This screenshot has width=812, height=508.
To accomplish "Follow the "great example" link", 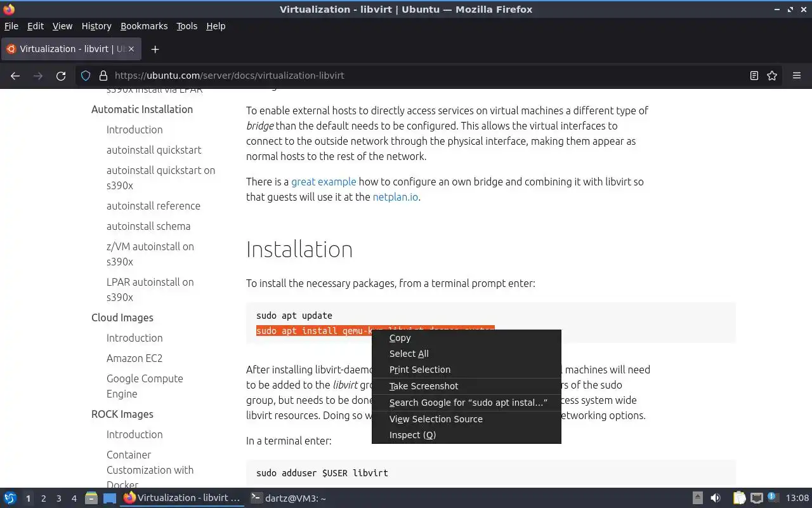I will (x=324, y=182).
